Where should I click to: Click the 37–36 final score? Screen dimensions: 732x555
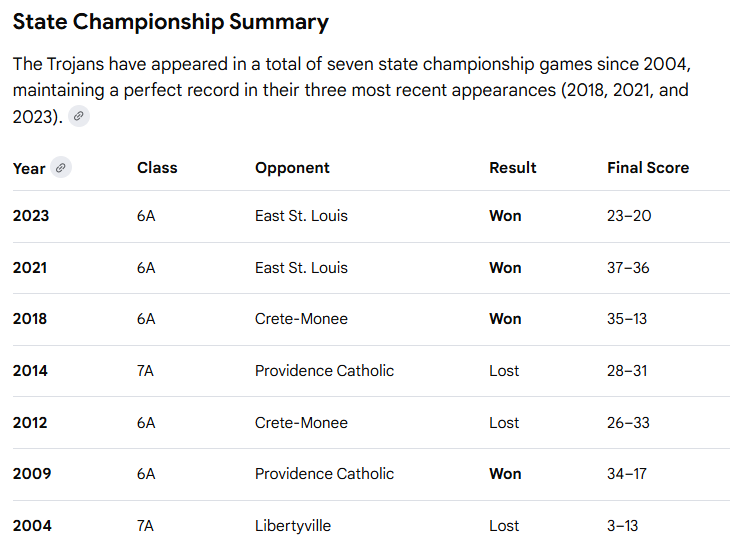(628, 267)
